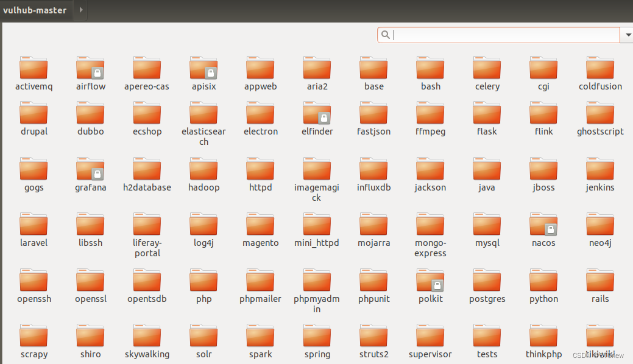Viewport: 633px width, 364px height.
Task: Select the coldfusion folder icon
Action: [x=600, y=68]
